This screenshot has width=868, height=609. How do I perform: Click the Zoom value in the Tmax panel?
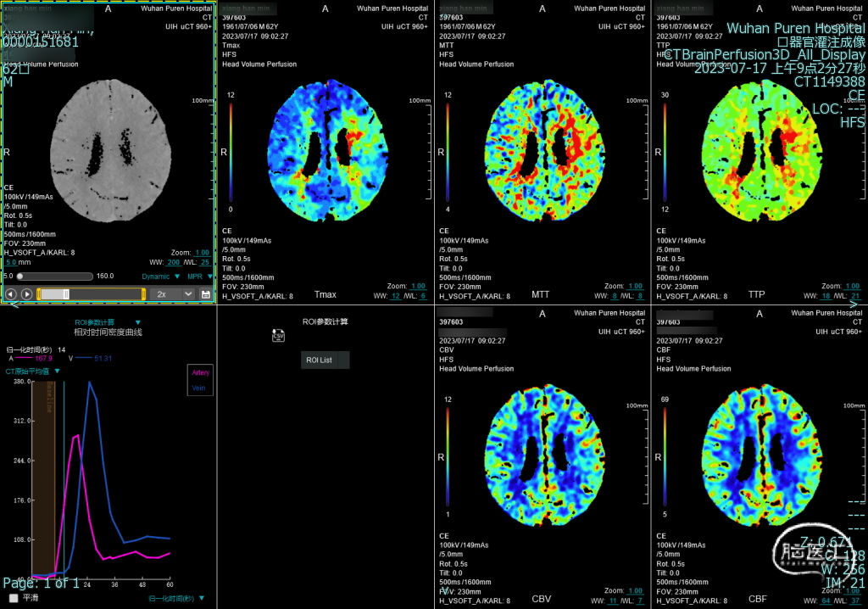[418, 286]
